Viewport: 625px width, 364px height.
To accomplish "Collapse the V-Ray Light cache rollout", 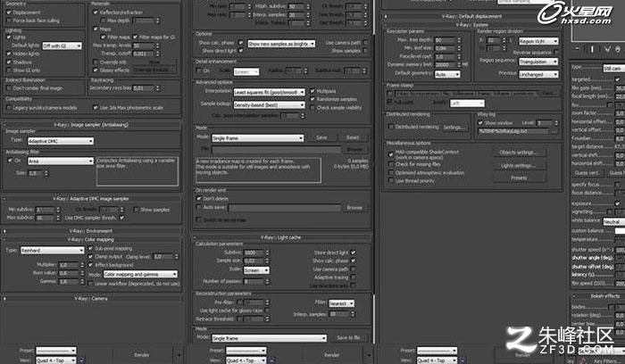I will (x=281, y=237).
